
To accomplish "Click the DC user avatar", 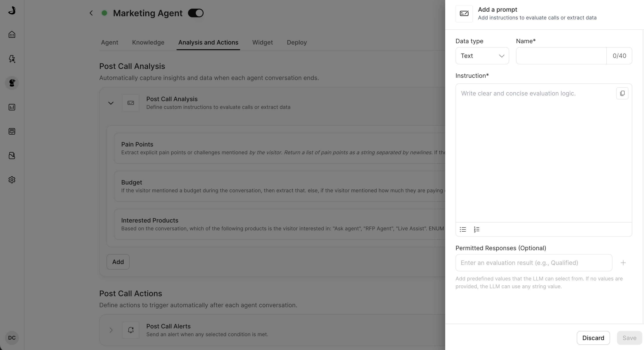I will (12, 338).
